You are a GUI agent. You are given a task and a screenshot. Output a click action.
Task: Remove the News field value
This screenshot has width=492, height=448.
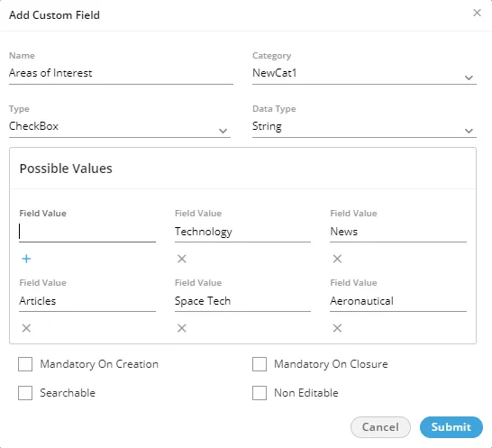(337, 259)
